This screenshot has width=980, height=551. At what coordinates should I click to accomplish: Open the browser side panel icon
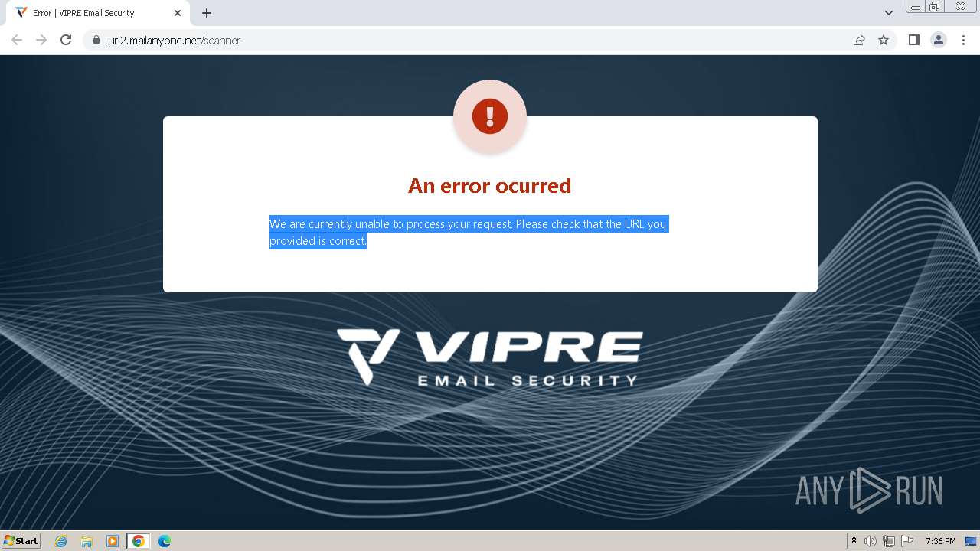coord(913,40)
